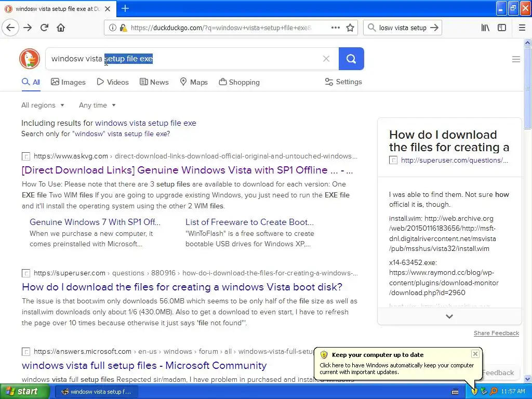Click favicon of the askvg.com result
The image size is (532, 399).
point(26,156)
